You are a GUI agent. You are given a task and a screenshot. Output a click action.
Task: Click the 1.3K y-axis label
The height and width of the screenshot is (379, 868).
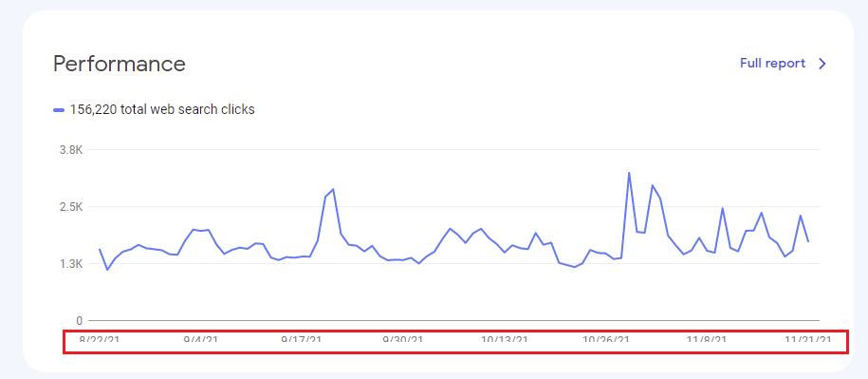(x=71, y=264)
